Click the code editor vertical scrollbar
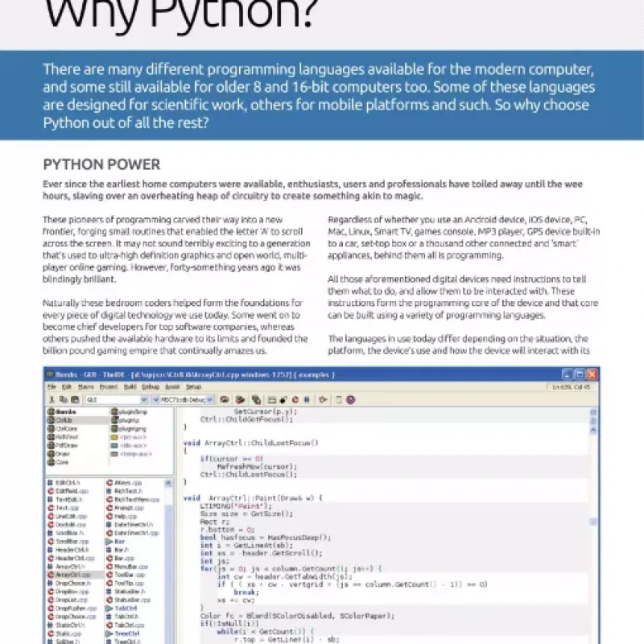644x644 pixels. (x=593, y=522)
